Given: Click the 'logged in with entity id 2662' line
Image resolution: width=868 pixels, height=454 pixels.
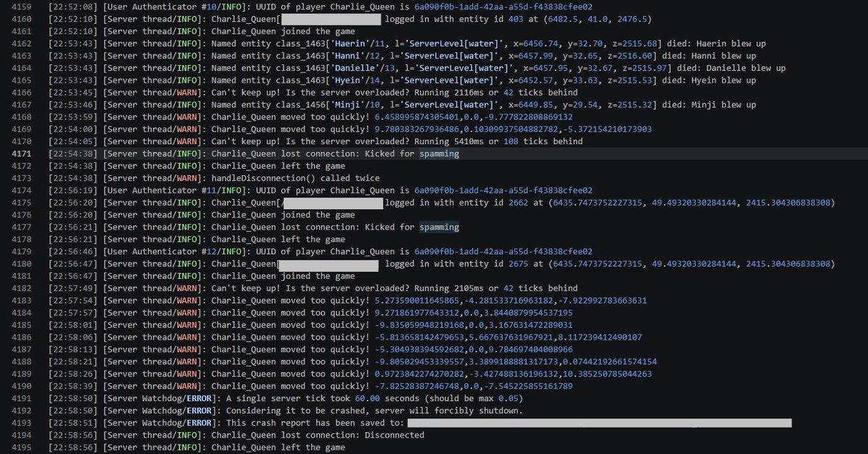Looking at the screenshot, I should pyautogui.click(x=441, y=203).
